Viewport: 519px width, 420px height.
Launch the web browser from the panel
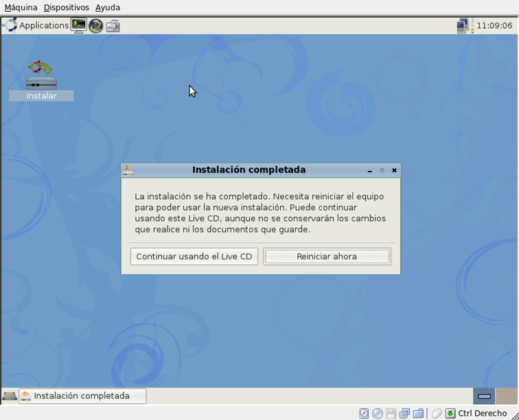click(95, 25)
